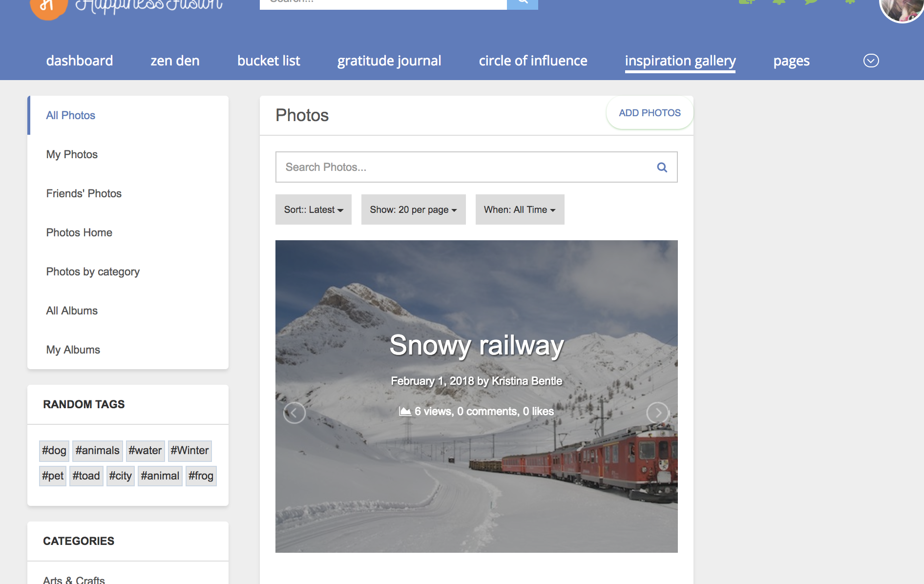Viewport: 924px width, 584px height.
Task: Click the blue header search button
Action: [x=523, y=4]
